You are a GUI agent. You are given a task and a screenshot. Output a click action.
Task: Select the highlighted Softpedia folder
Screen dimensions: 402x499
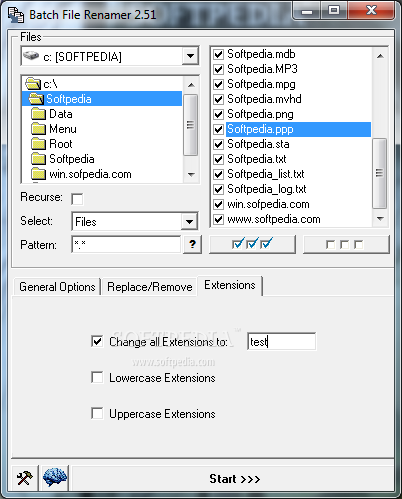coord(102,99)
